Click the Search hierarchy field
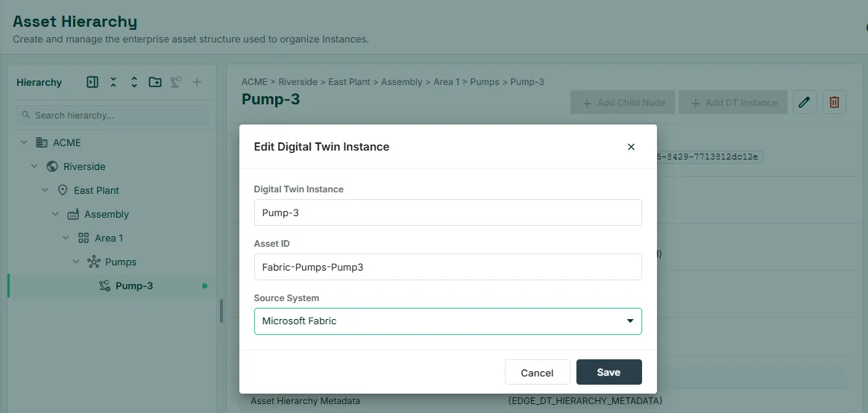 [112, 115]
